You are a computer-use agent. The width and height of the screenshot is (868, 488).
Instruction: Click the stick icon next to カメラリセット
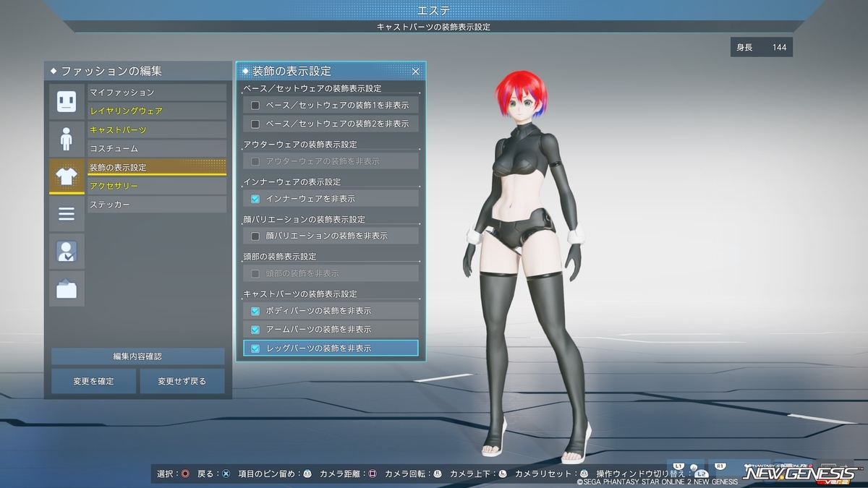(584, 474)
